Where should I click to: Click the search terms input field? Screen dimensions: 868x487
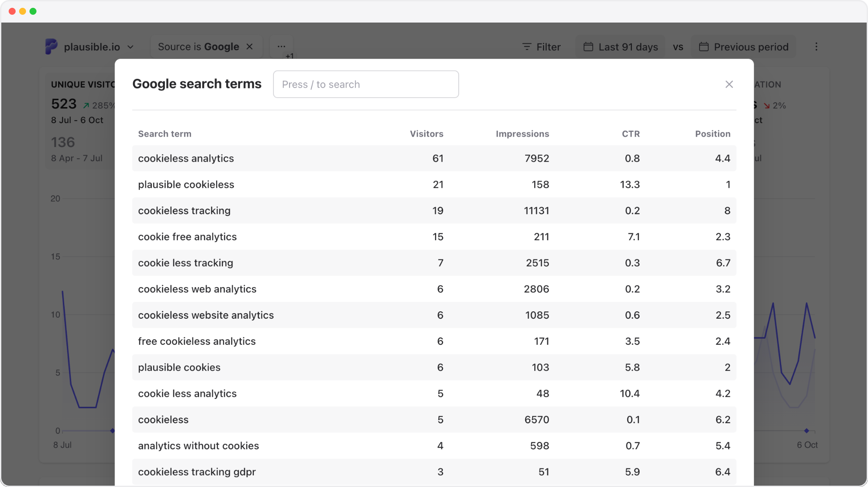[x=366, y=84]
